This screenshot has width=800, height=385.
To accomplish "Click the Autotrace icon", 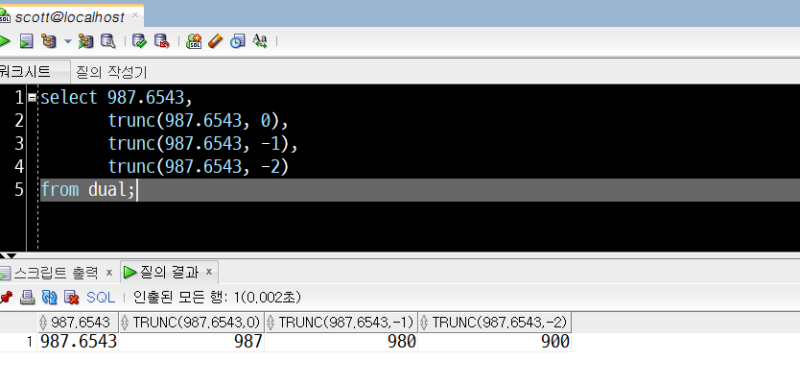I will coord(86,41).
